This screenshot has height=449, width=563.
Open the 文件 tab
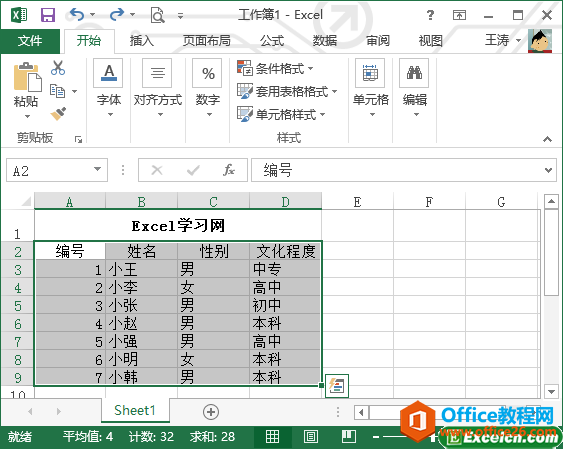coord(30,41)
